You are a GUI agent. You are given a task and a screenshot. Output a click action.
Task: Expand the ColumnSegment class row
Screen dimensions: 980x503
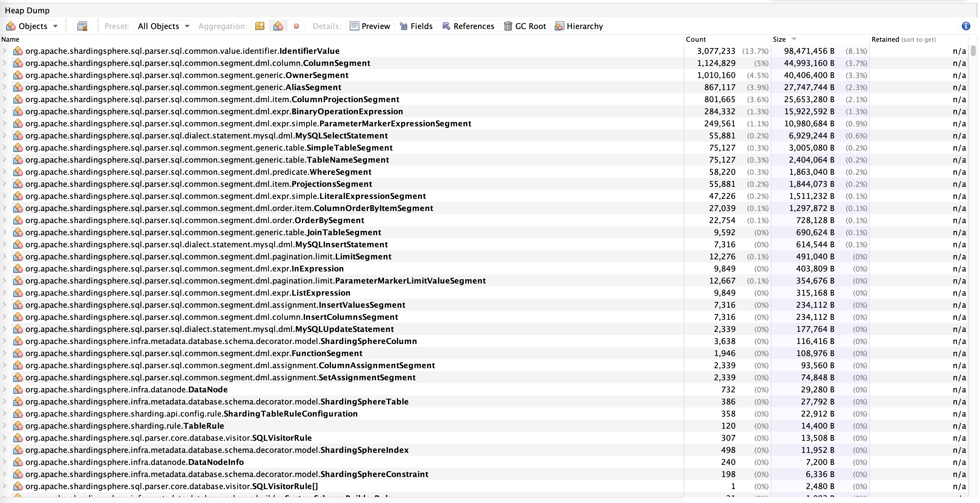pyautogui.click(x=5, y=63)
